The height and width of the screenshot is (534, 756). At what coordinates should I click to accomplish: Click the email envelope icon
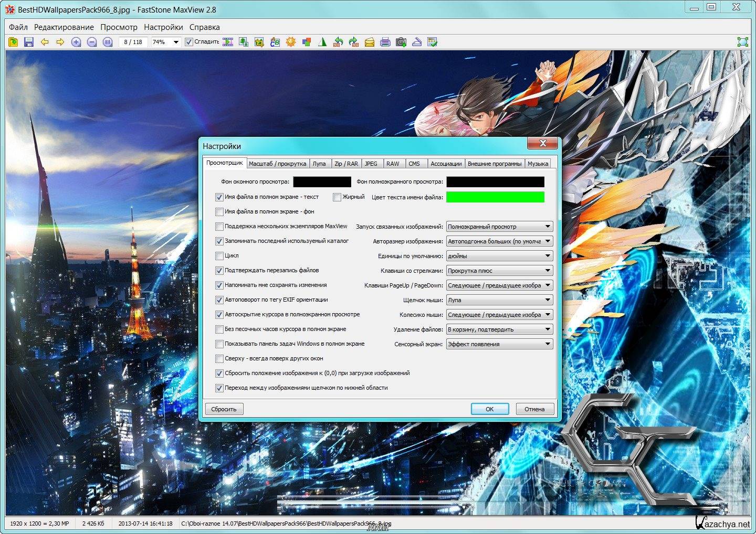pyautogui.click(x=370, y=42)
